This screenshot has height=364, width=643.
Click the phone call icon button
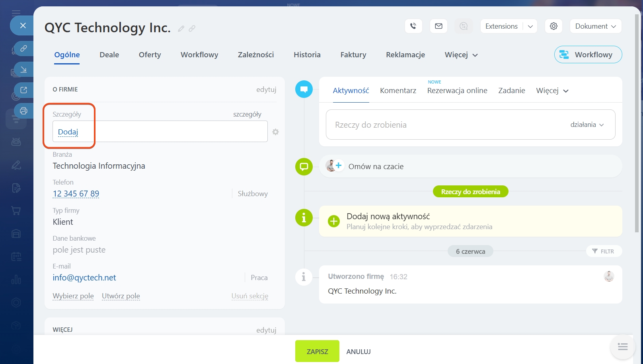coord(413,26)
